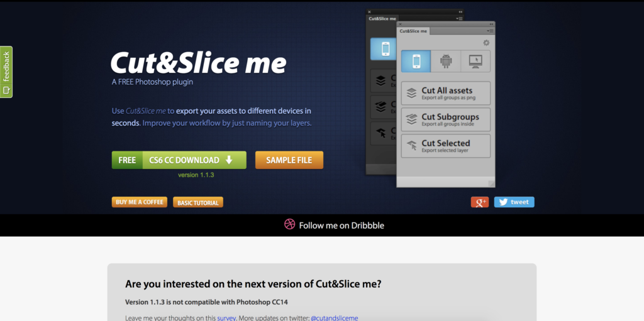Click the Dribbble logo icon
Viewport: 644px width, 321px height.
click(289, 225)
